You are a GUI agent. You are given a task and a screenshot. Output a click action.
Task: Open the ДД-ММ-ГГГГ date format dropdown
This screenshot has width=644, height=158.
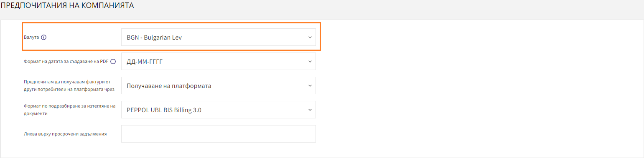pos(218,61)
